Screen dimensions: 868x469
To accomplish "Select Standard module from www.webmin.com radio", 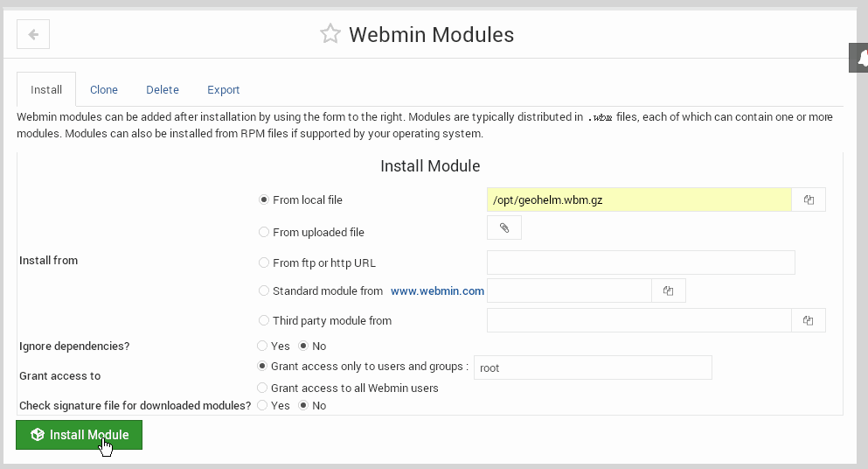I will 264,290.
